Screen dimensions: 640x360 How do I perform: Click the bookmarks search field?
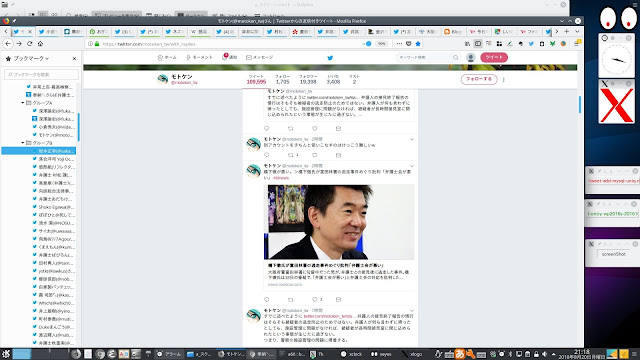pyautogui.click(x=41, y=74)
